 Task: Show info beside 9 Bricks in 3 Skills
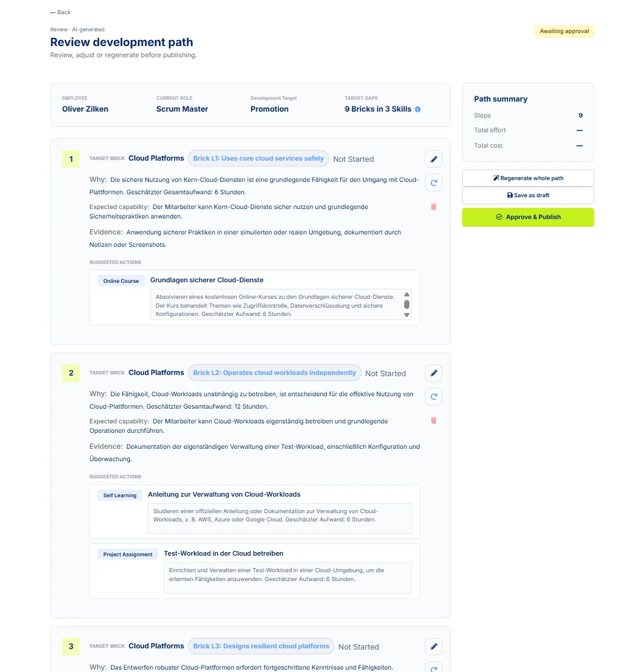[x=418, y=109]
